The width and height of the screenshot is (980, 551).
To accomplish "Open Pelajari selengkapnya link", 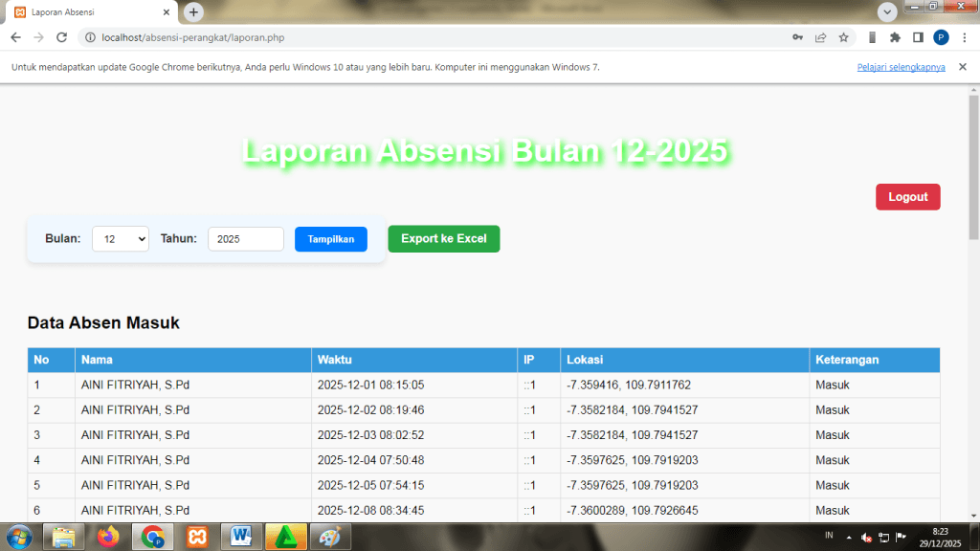I will [901, 67].
